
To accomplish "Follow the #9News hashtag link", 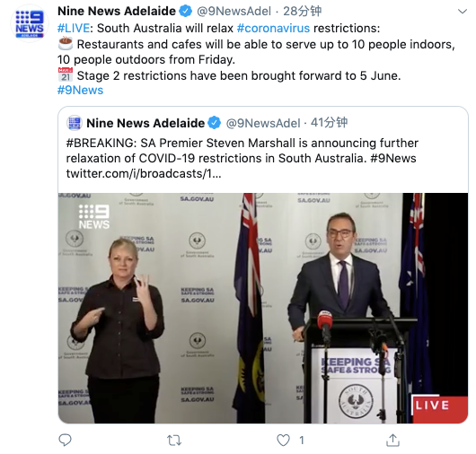I will (80, 90).
